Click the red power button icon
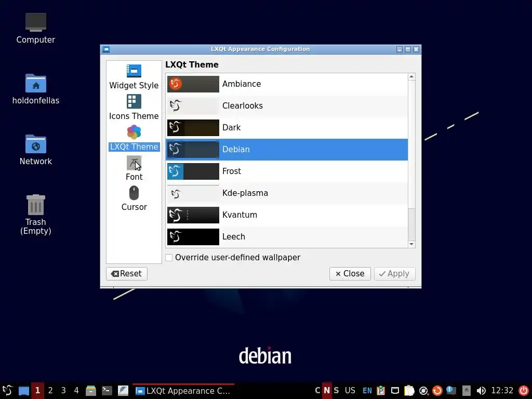This screenshot has width=532, height=399. point(524,391)
